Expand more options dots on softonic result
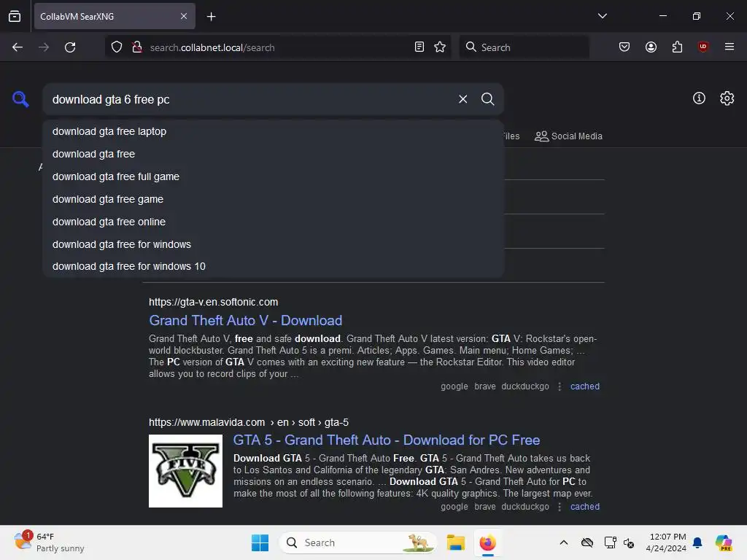747x560 pixels. coord(560,386)
